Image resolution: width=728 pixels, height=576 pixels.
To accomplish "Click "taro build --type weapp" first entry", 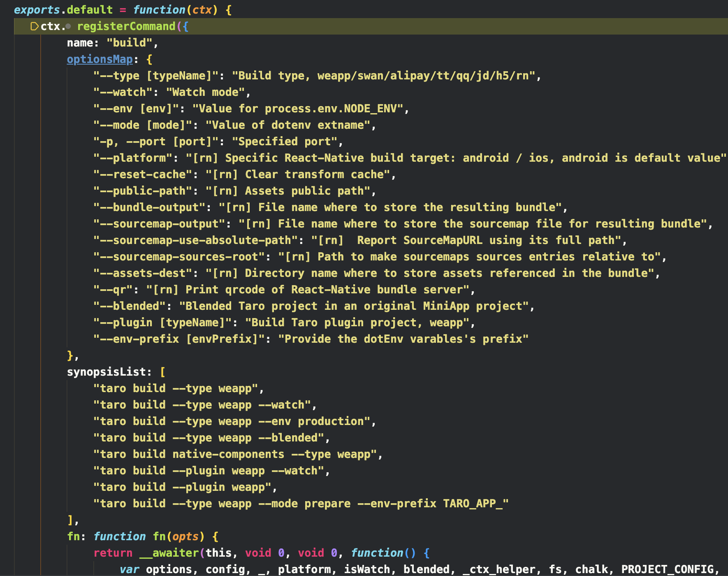I will pyautogui.click(x=176, y=388).
